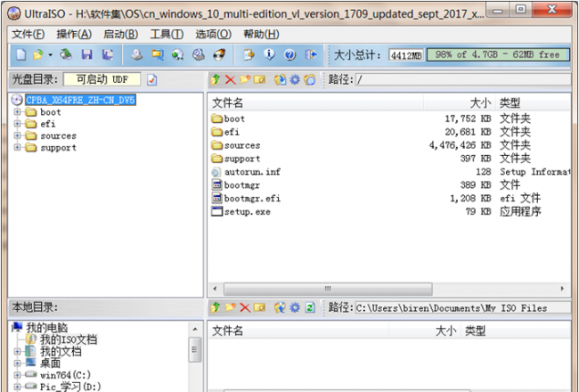Open the dropdown arrow beside Open icon
Screen dimensions: 579x392
50,55
